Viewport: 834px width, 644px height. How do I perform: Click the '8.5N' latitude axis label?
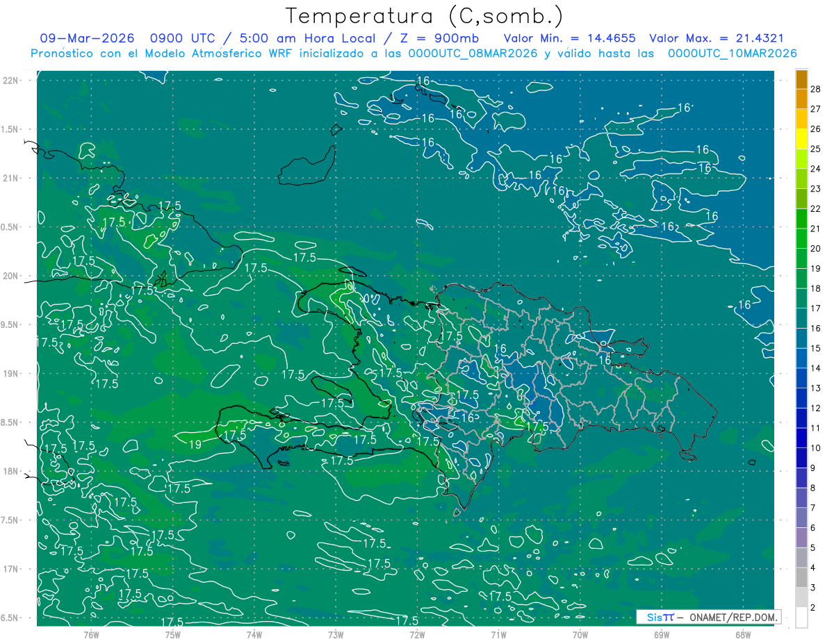pos(10,422)
